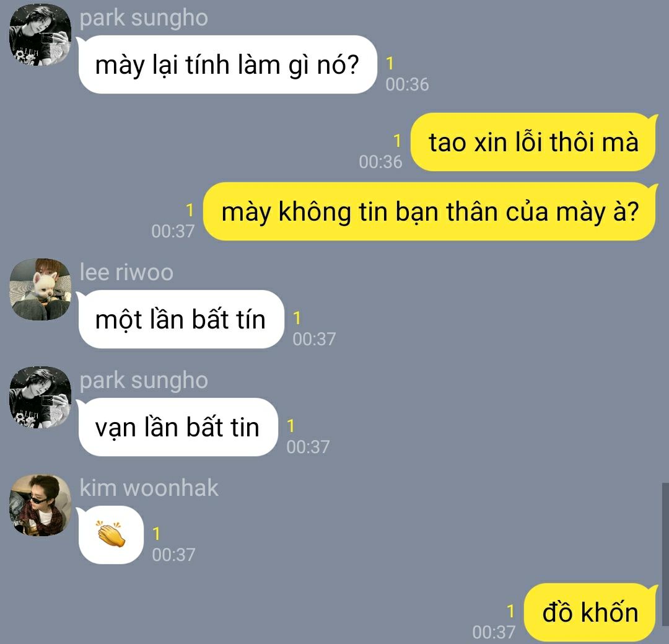This screenshot has height=644, width=669.
Task: Open lee riwoo's profile picture with dog
Action: [40, 289]
